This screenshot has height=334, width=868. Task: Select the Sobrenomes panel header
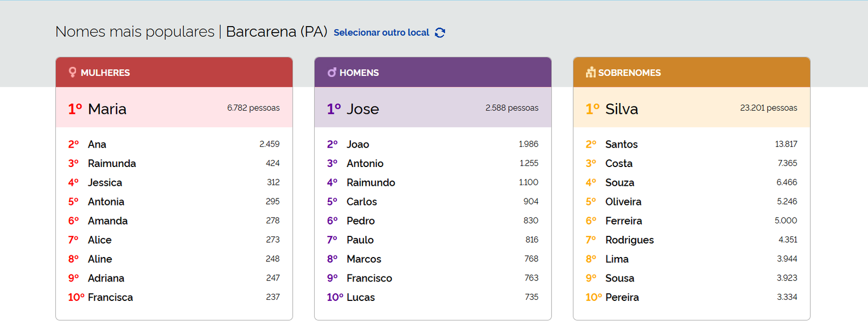691,72
